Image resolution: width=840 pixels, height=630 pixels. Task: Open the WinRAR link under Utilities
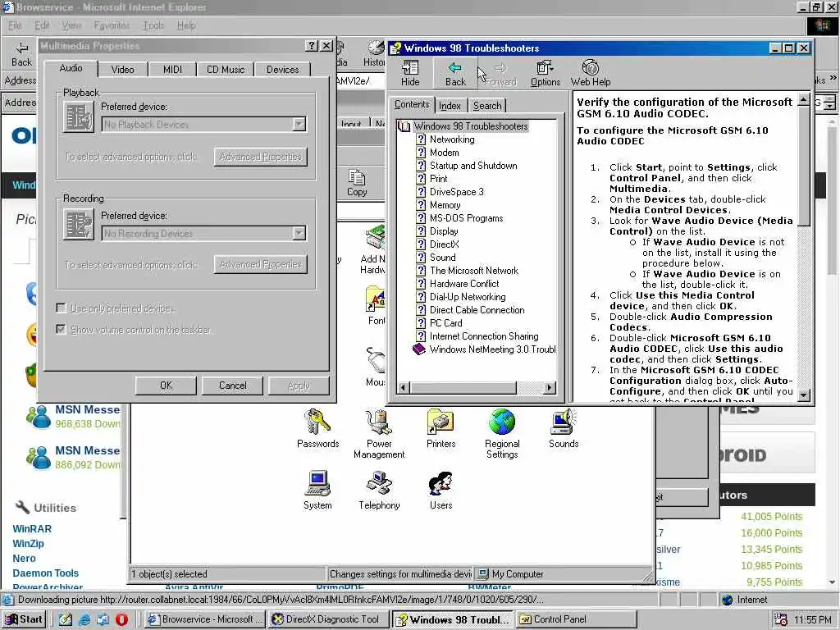pyautogui.click(x=32, y=529)
